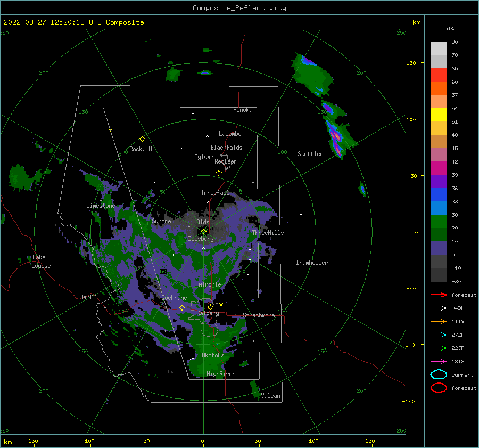Click the Lacombe city label
The image size is (479, 448).
pos(230,134)
